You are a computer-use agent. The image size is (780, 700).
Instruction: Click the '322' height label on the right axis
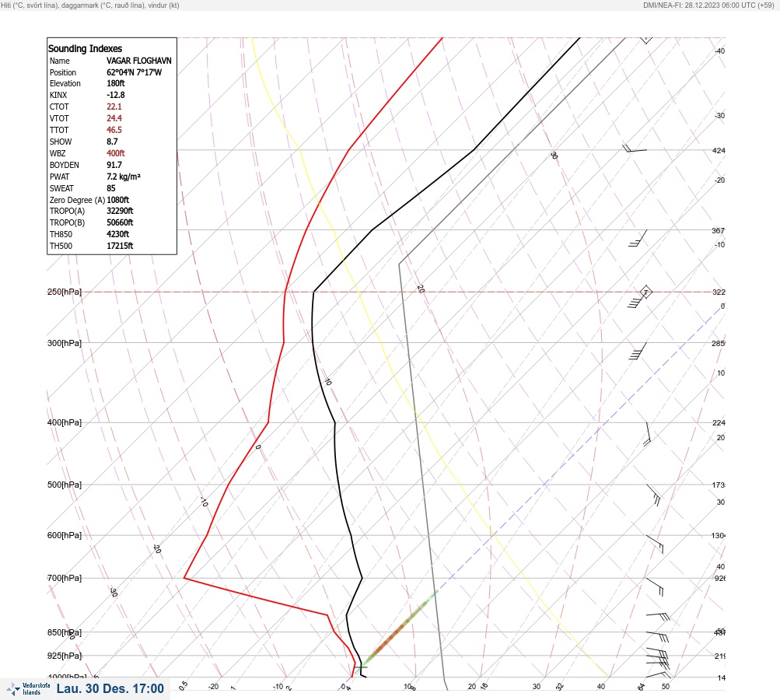click(x=719, y=292)
